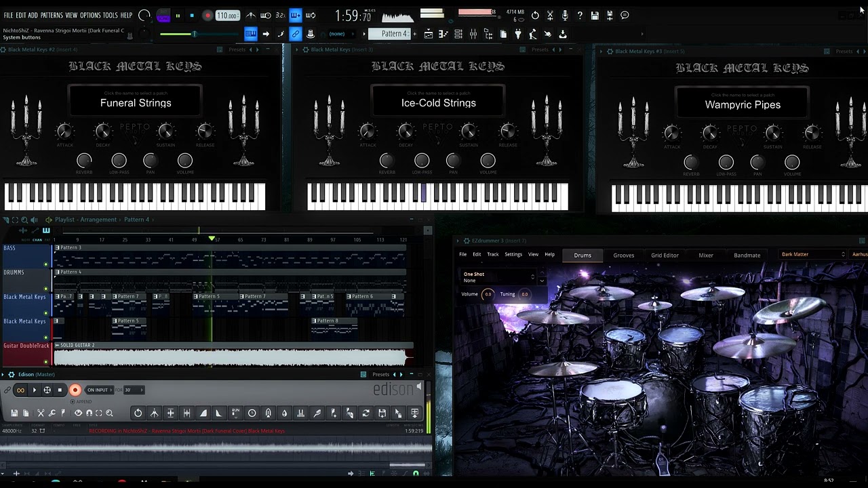This screenshot has height=488, width=868.
Task: Click the Edison play button
Action: [x=34, y=390]
